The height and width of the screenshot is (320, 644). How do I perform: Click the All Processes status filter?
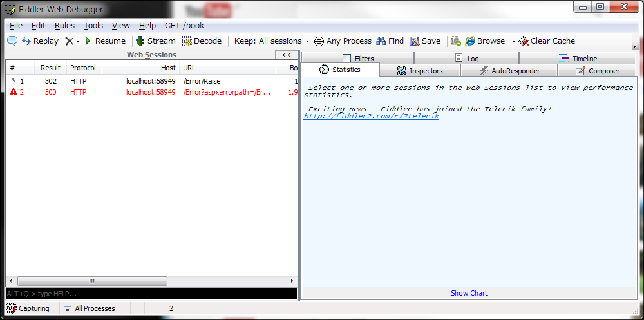click(x=90, y=308)
